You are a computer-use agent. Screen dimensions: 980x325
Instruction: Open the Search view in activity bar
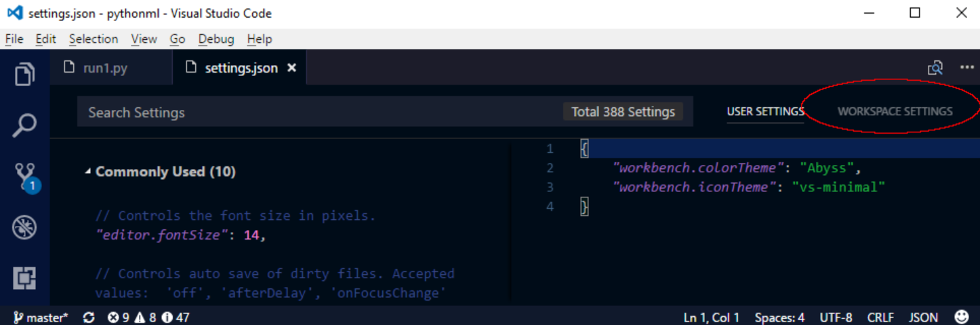[24, 126]
